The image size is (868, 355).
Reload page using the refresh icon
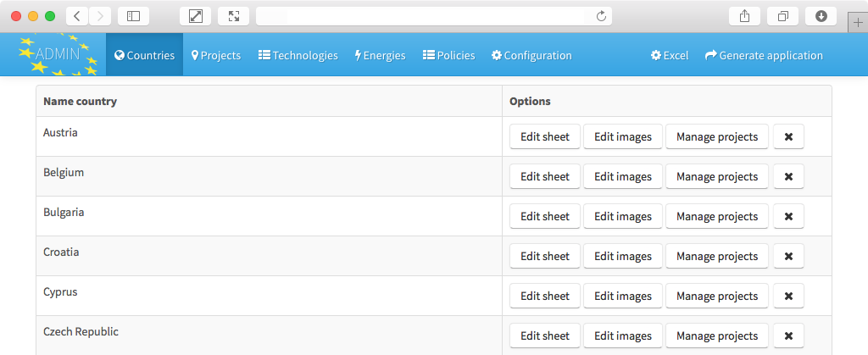pyautogui.click(x=601, y=16)
